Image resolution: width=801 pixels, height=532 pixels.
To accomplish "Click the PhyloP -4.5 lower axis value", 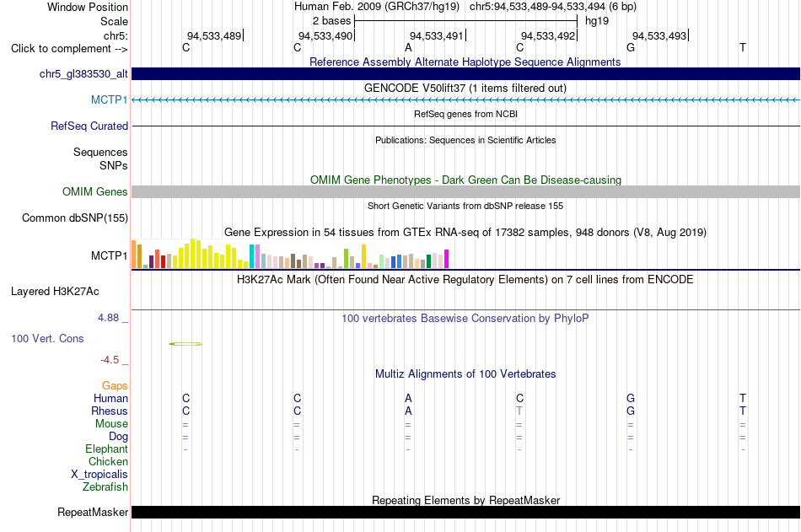I will (110, 360).
